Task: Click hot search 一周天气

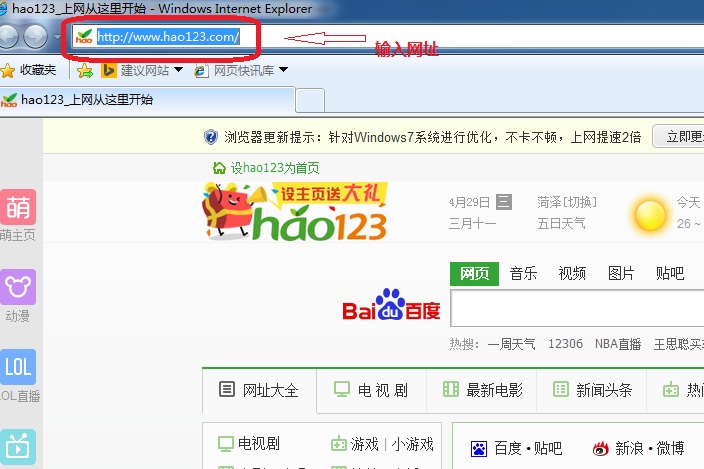Action: click(511, 344)
